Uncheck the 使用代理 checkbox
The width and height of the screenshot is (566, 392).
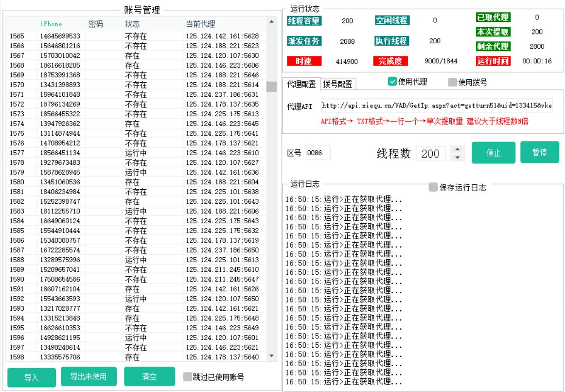[392, 82]
